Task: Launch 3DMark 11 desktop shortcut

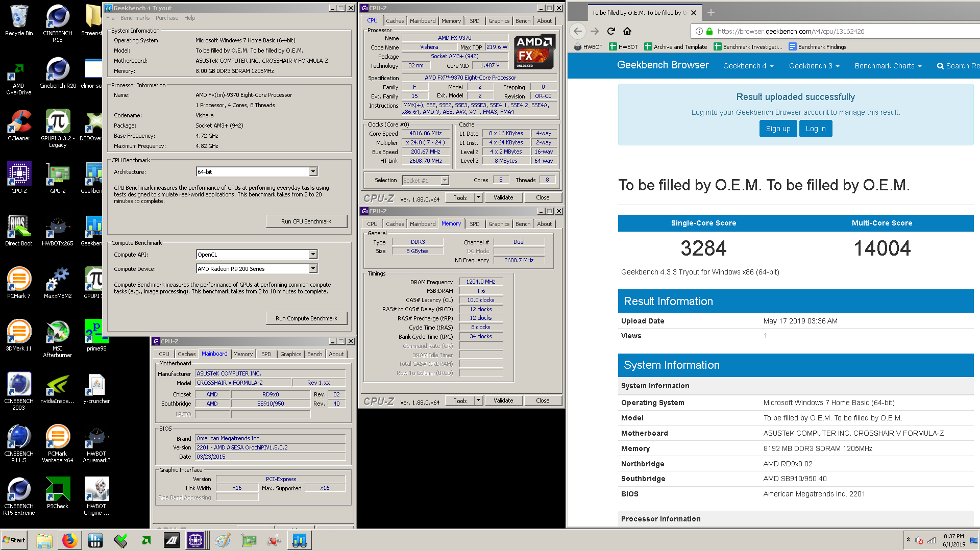Action: (19, 335)
